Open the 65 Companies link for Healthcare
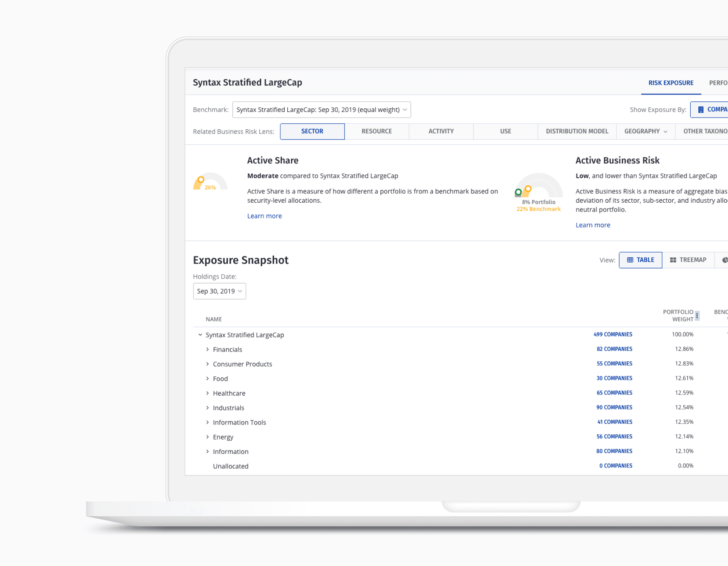The height and width of the screenshot is (566, 728). (x=614, y=393)
